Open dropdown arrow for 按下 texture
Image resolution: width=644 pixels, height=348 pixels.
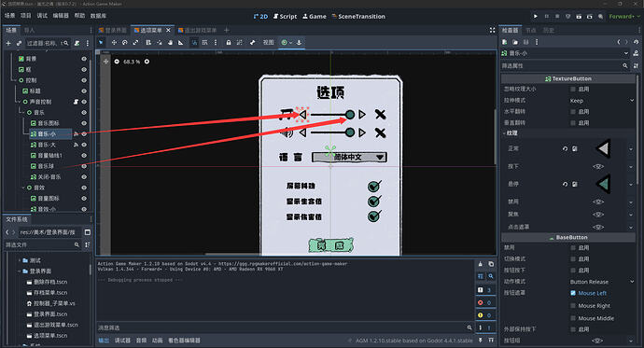click(631, 167)
